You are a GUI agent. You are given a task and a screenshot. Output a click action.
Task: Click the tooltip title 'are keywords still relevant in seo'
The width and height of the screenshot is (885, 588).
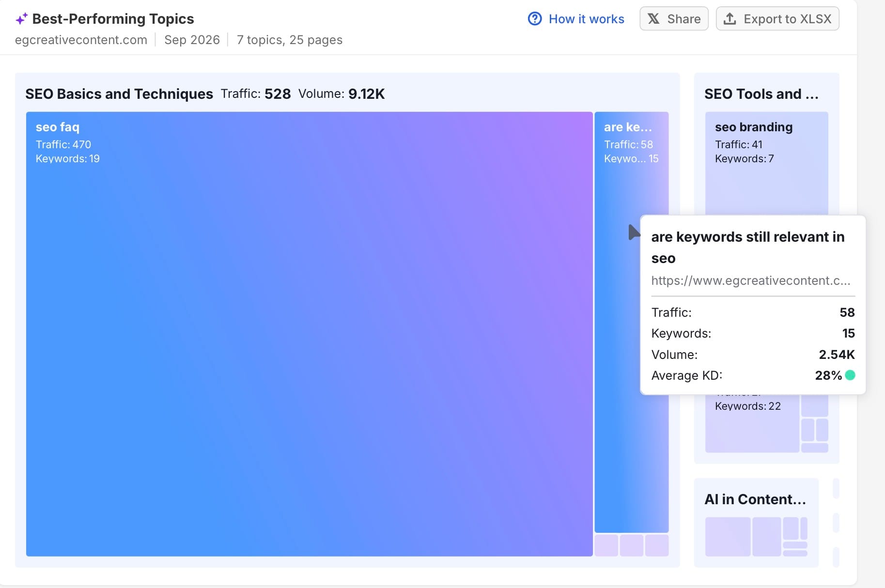coord(747,248)
